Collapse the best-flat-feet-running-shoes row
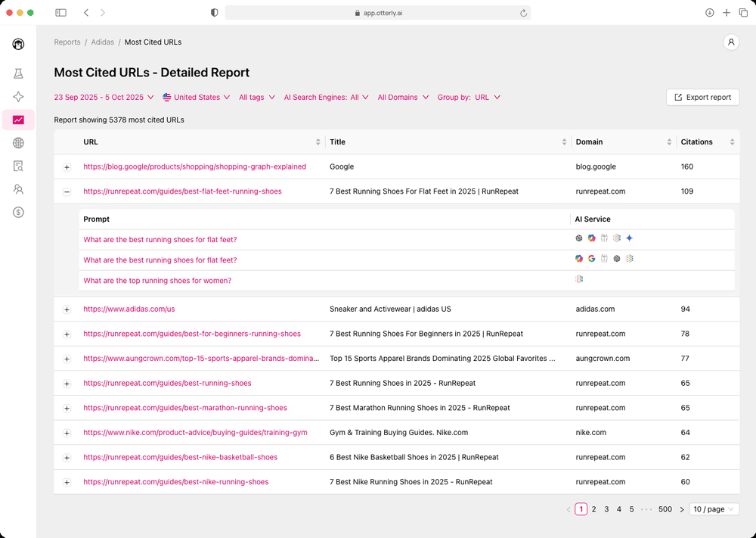The image size is (756, 538). (x=67, y=192)
